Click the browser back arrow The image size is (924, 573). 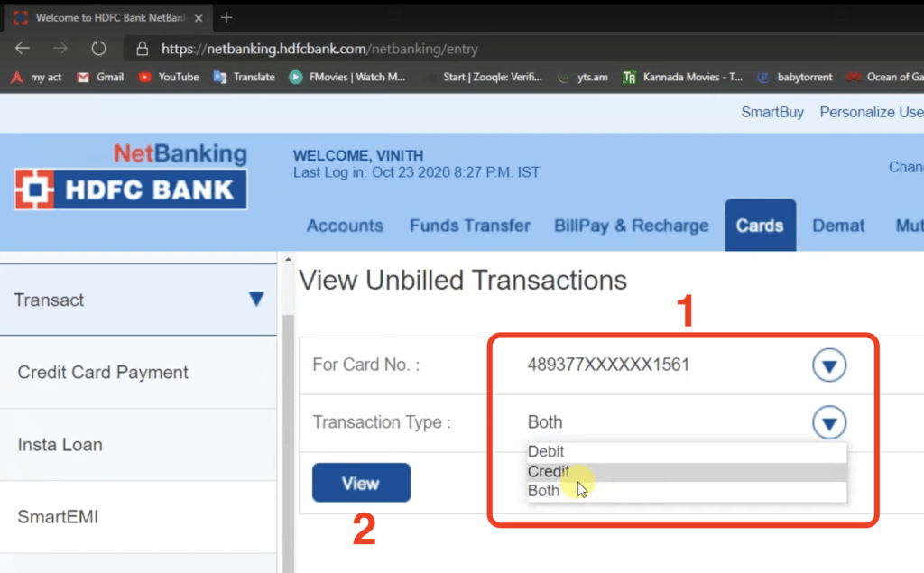pyautogui.click(x=23, y=49)
